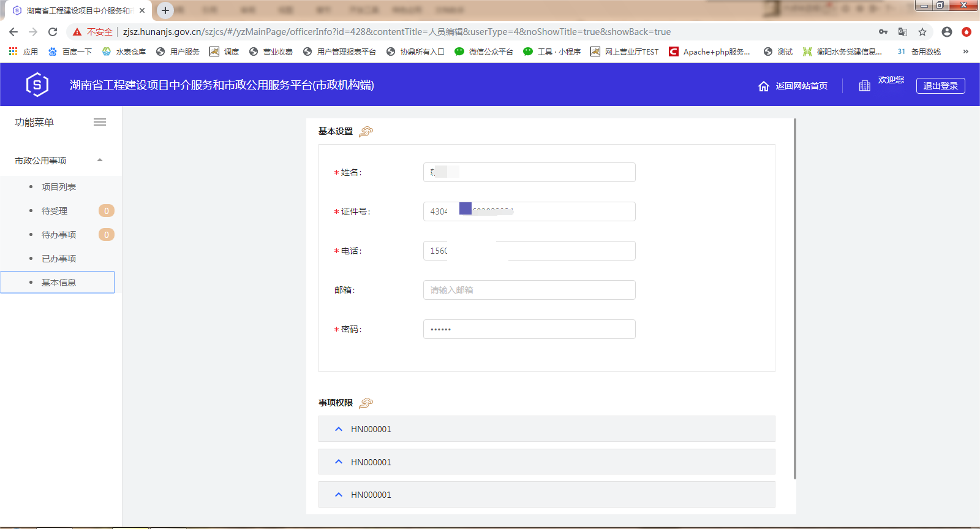Click the hand icon next to 事项权限
This screenshot has height=529, width=980.
pyautogui.click(x=366, y=403)
